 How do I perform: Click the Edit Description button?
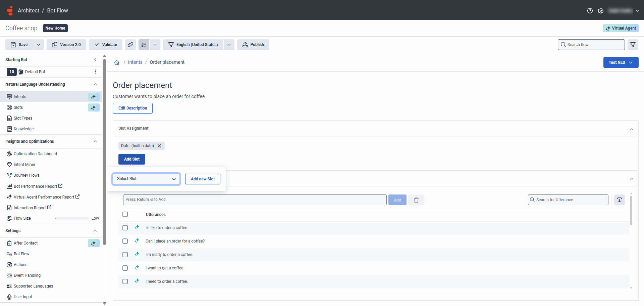click(x=132, y=108)
